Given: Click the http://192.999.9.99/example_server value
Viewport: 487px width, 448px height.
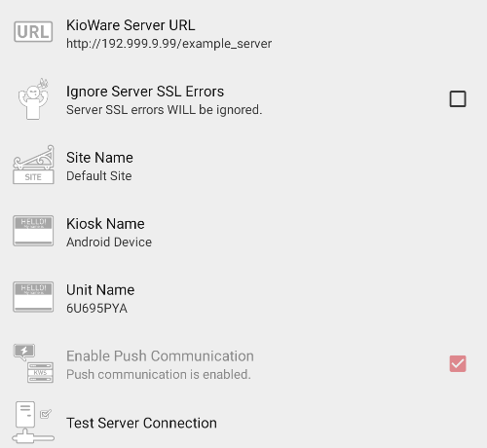Looking at the screenshot, I should click(x=169, y=44).
